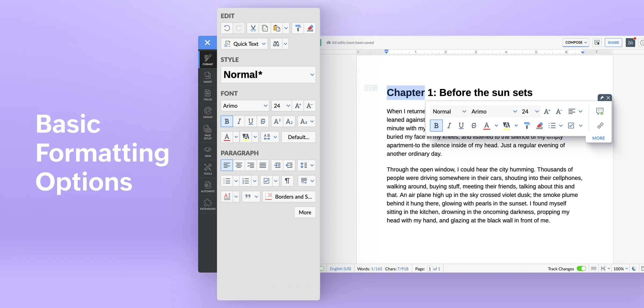Select the Format Painter in the Edit section
Viewport: 644px width, 308px height.
298,28
